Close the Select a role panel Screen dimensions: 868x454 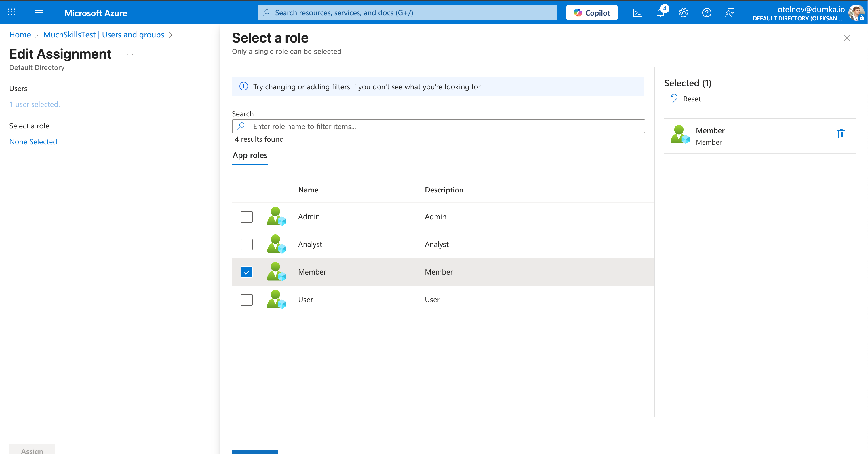click(x=847, y=38)
